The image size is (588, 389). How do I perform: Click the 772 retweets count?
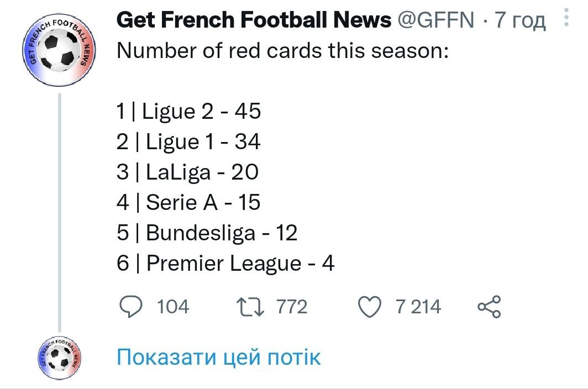click(x=291, y=307)
